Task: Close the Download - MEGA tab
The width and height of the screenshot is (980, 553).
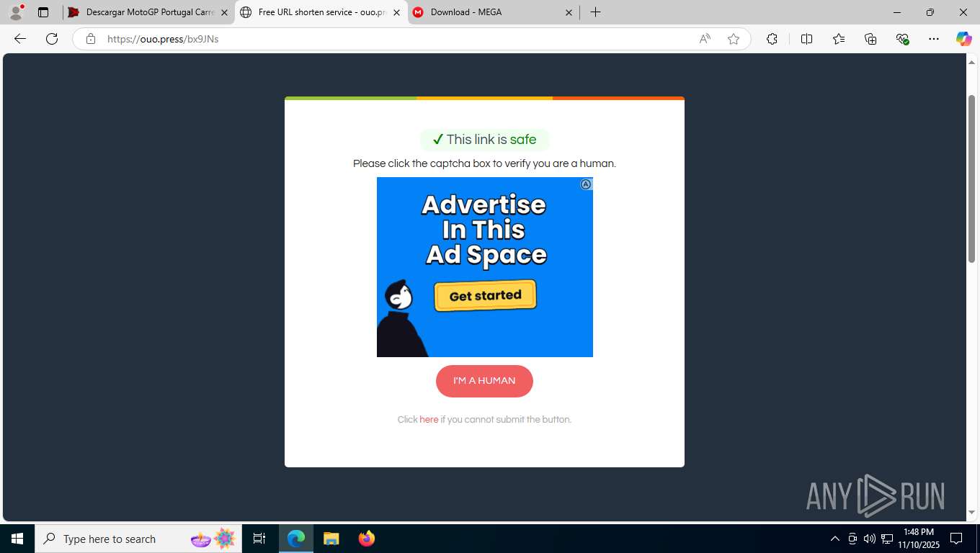Action: tap(569, 12)
